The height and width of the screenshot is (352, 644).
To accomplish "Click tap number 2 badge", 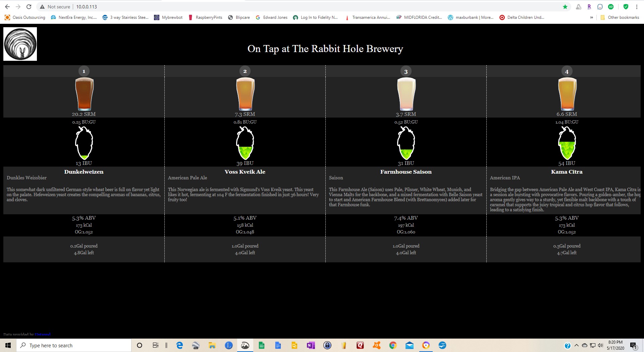I will tap(245, 71).
